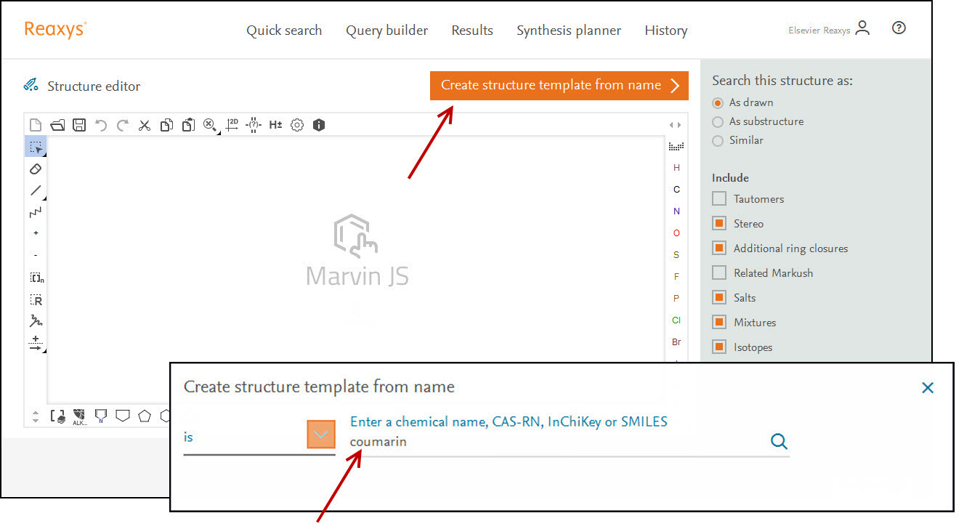Choose the carbon chain tool

coord(36,212)
